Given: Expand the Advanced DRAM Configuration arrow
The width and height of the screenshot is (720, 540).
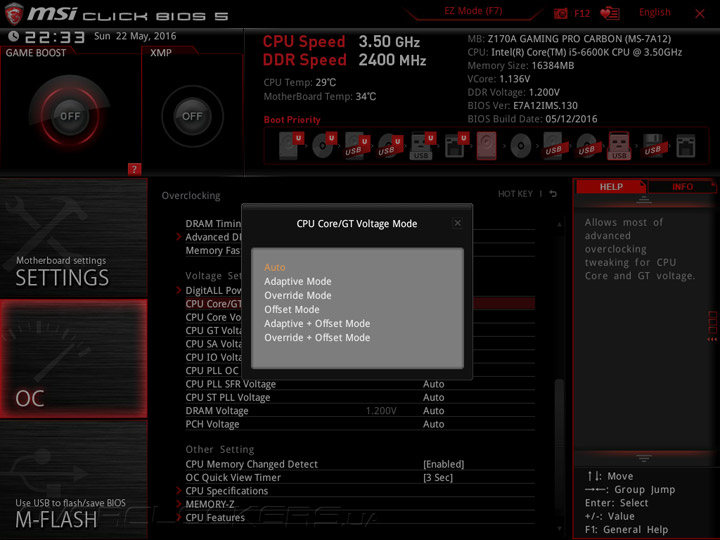Looking at the screenshot, I should click(179, 237).
